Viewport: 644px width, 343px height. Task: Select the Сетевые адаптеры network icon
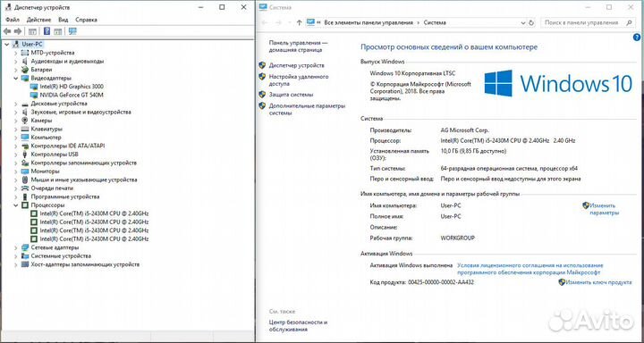25,247
